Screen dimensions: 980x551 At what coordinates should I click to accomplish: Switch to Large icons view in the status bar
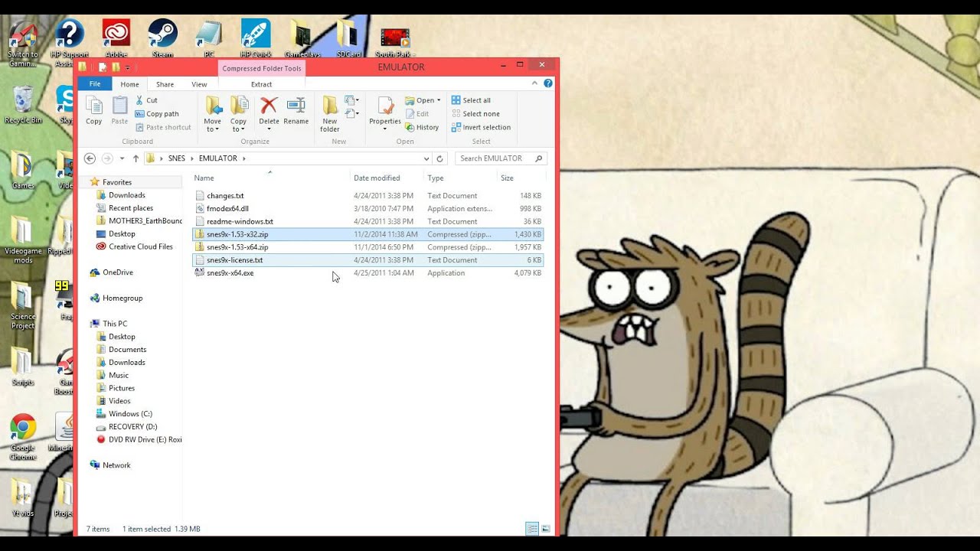[546, 529]
